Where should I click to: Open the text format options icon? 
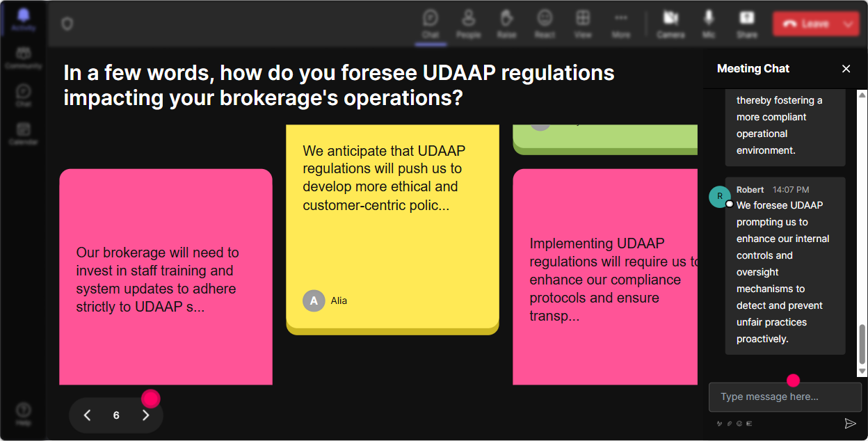[x=720, y=423]
